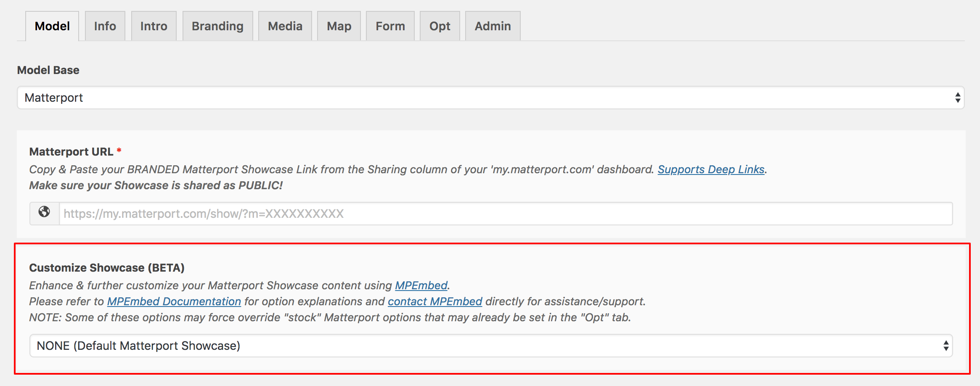The height and width of the screenshot is (386, 980).
Task: Switch to the Form tab
Action: click(x=390, y=26)
